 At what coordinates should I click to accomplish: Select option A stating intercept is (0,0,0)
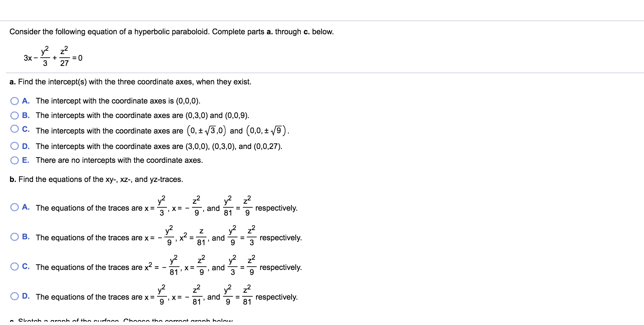(x=15, y=101)
